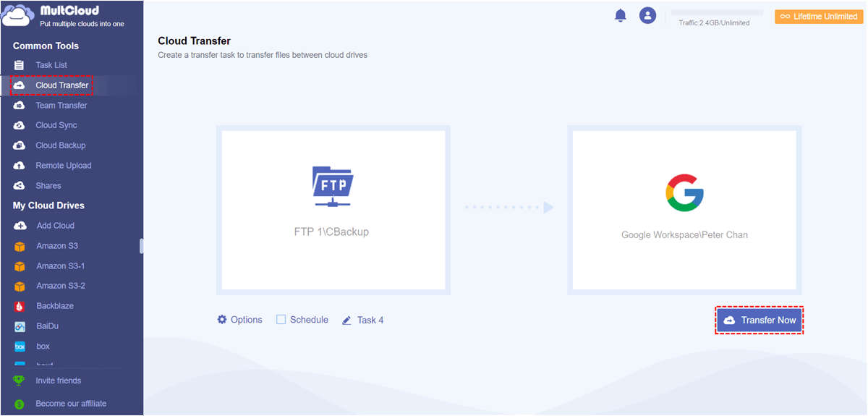Click the Cloud Transfer sidebar icon

click(20, 85)
